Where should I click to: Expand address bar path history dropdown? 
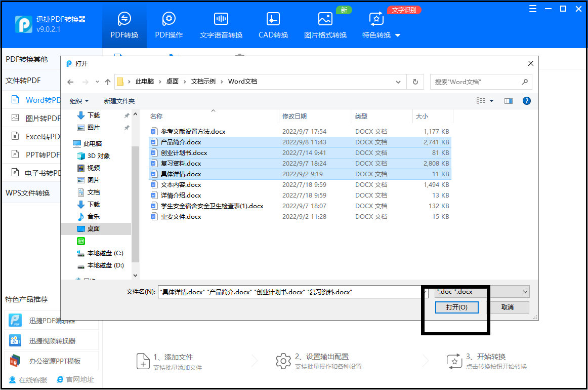point(398,82)
